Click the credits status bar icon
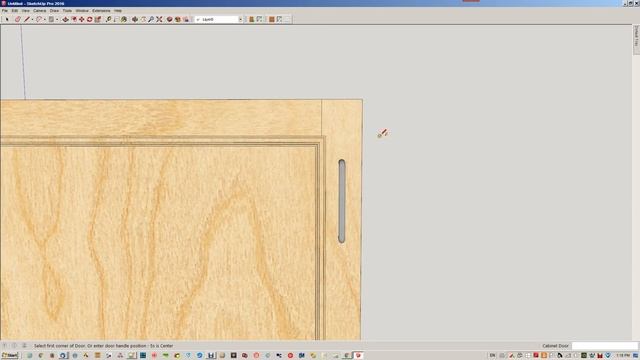 [14, 345]
